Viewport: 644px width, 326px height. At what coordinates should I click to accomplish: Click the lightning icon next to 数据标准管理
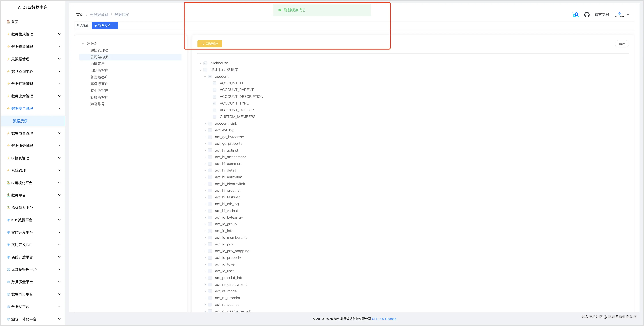8,84
